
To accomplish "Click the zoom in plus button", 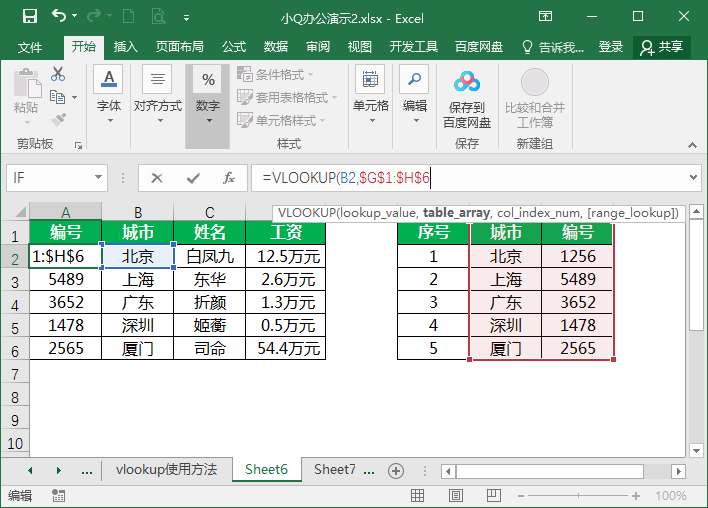I will pos(636,496).
